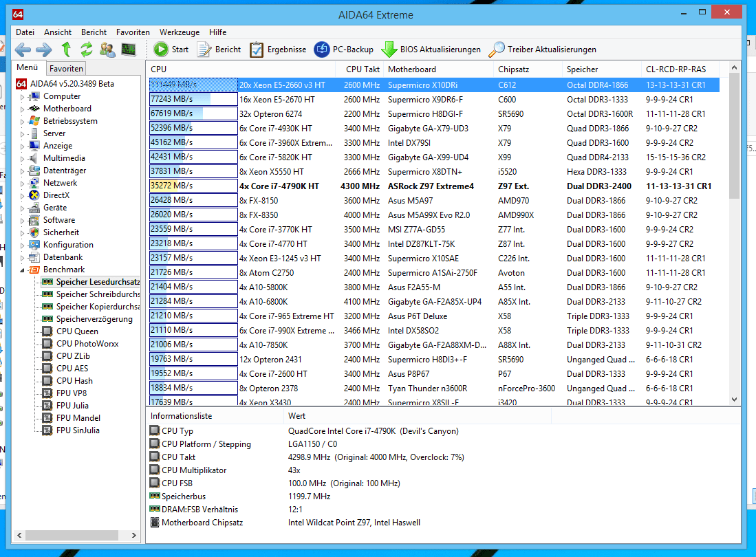Open the Bericht report button
Image resolution: width=756 pixels, height=557 pixels.
[219, 49]
